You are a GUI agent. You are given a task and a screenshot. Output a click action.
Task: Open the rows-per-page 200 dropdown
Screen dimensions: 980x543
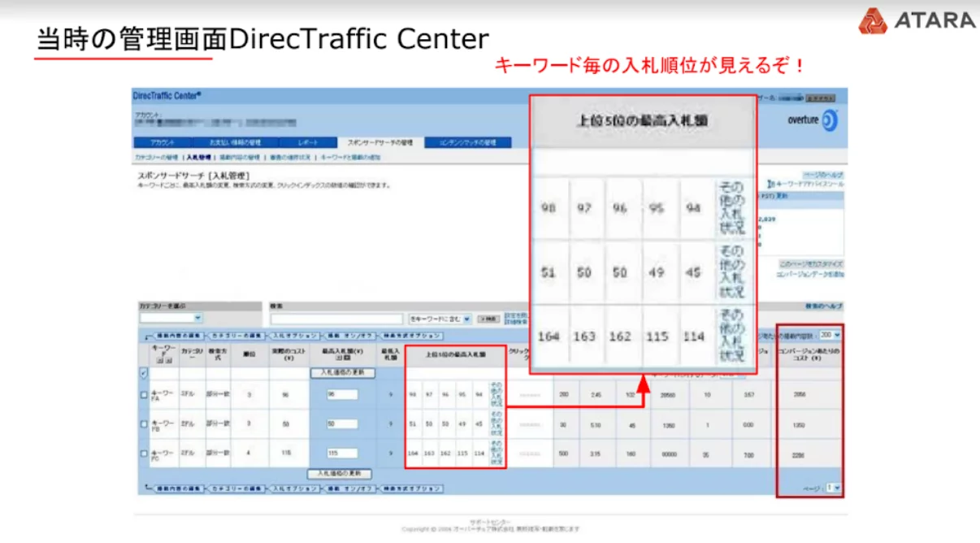(830, 334)
